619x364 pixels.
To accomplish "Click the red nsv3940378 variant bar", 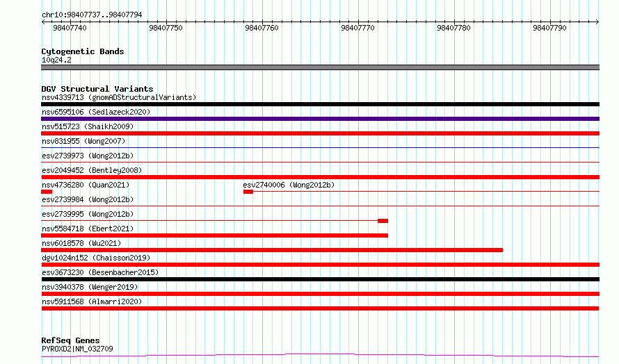I will point(320,294).
